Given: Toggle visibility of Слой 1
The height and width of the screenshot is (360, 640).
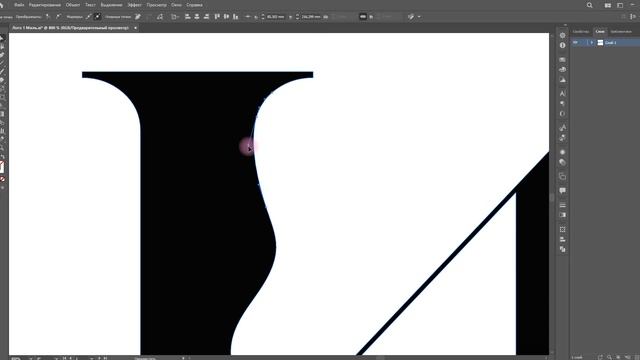Looking at the screenshot, I should pyautogui.click(x=576, y=42).
